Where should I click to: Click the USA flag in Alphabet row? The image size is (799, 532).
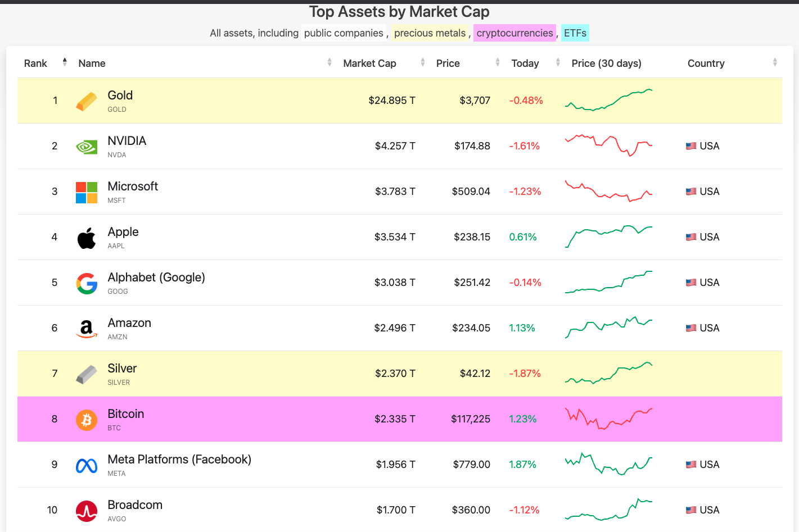click(691, 283)
